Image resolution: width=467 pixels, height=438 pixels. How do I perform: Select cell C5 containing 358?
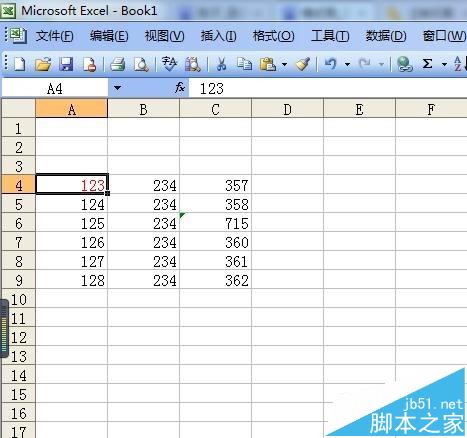[x=216, y=204]
